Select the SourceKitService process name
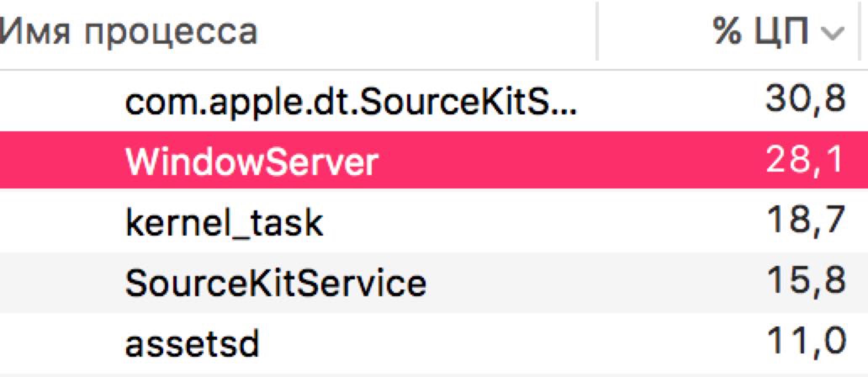The image size is (868, 377). (x=275, y=283)
